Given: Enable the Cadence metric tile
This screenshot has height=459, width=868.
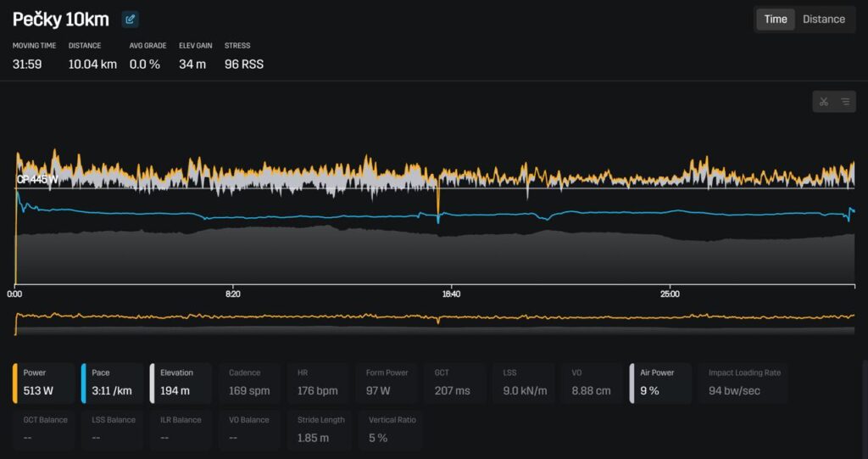Looking at the screenshot, I should 249,383.
